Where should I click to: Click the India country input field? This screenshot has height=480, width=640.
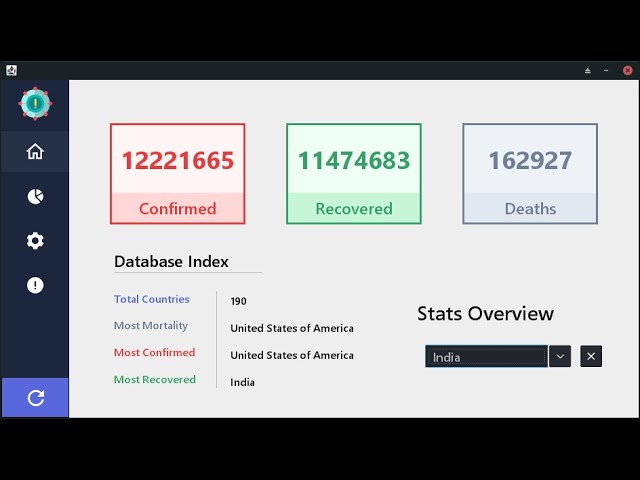pos(486,356)
